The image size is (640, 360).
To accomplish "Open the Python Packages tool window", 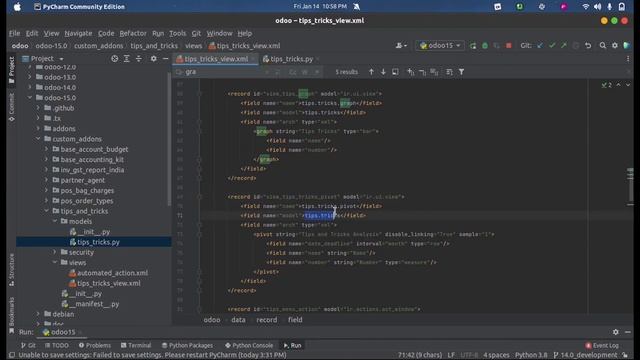I will (x=187, y=345).
